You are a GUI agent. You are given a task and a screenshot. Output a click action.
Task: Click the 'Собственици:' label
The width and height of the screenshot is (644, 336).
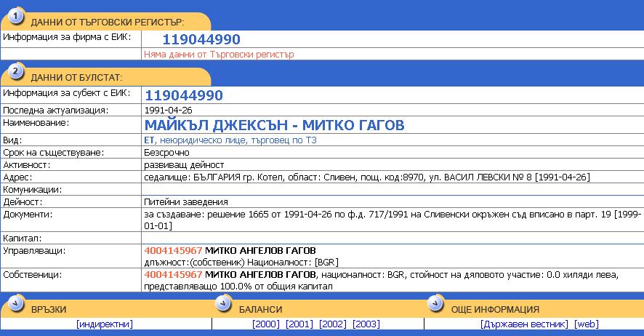(x=33, y=274)
